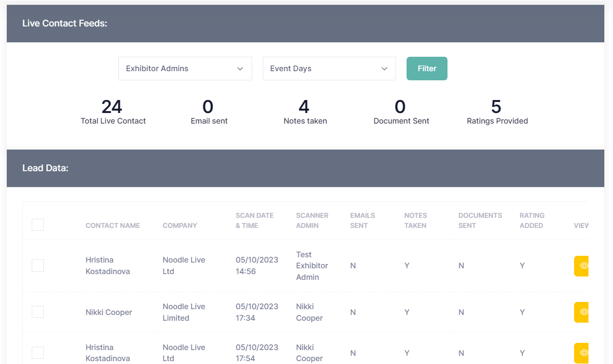Click the Documents Sent column header
Screen dimensions: 613x364
tap(480, 220)
